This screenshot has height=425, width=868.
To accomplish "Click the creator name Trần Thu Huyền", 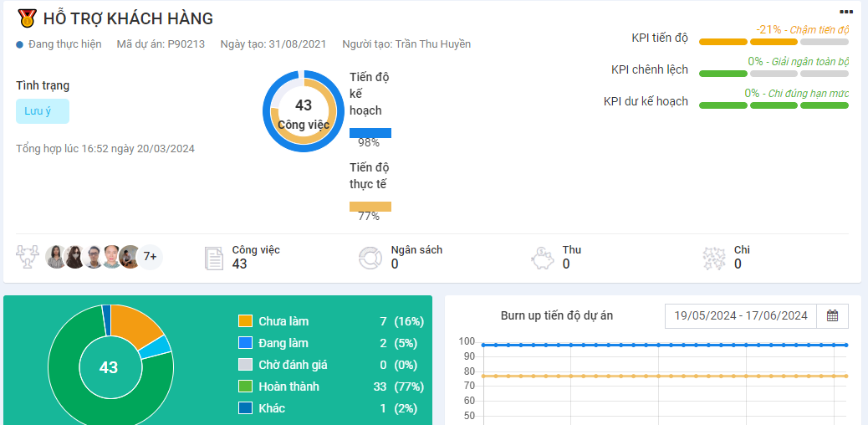I will (x=432, y=44).
